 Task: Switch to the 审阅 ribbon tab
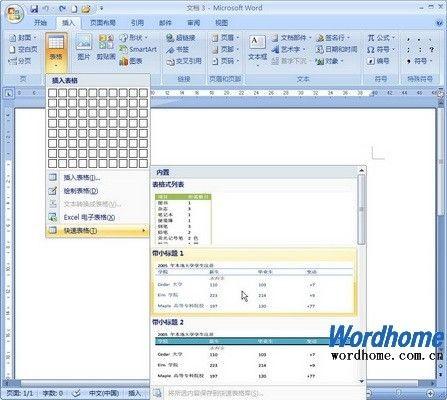(193, 23)
